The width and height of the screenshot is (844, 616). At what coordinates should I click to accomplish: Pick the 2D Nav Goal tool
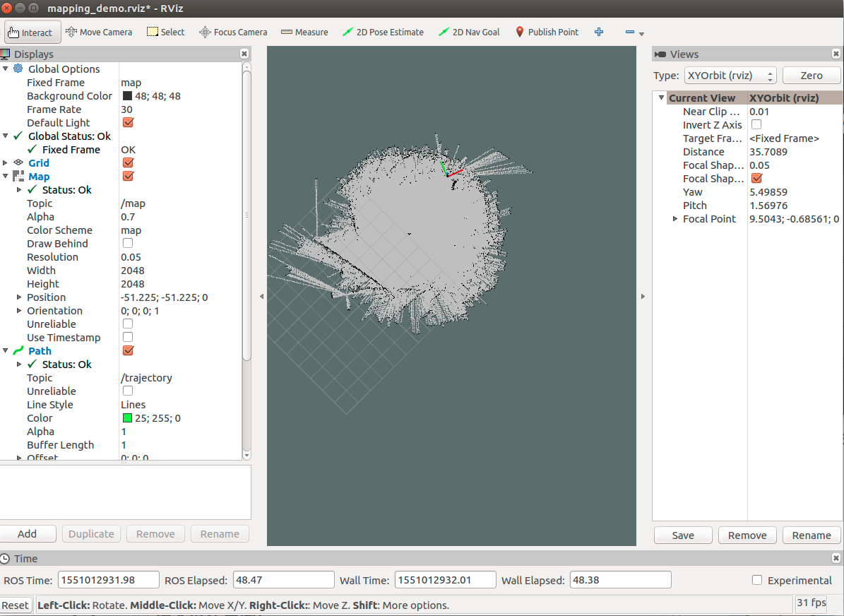[x=470, y=32]
